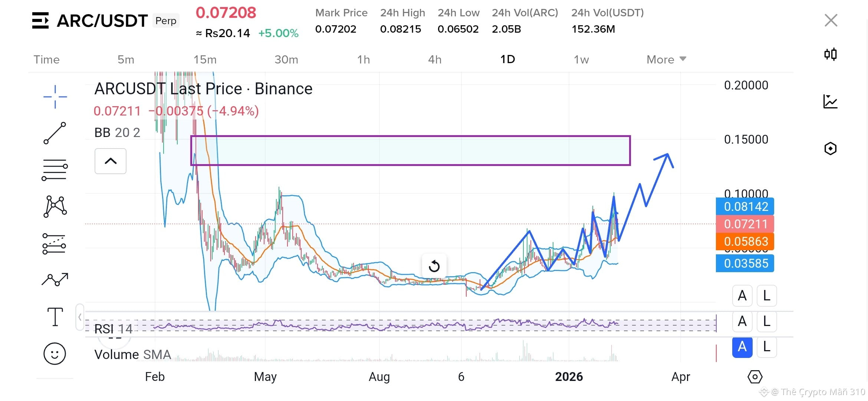Switch to the 1w timeframe
The width and height of the screenshot is (868, 401).
point(581,59)
